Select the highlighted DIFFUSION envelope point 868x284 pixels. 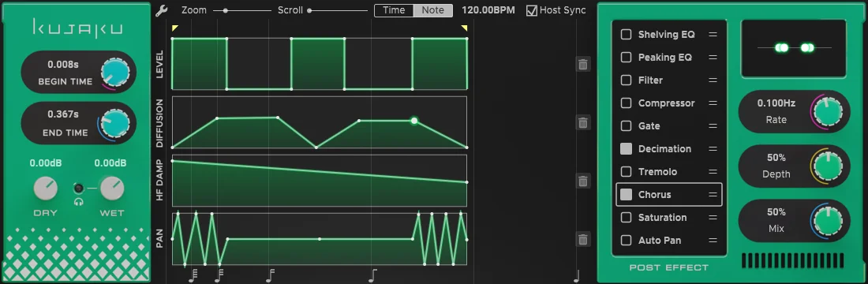(x=413, y=120)
